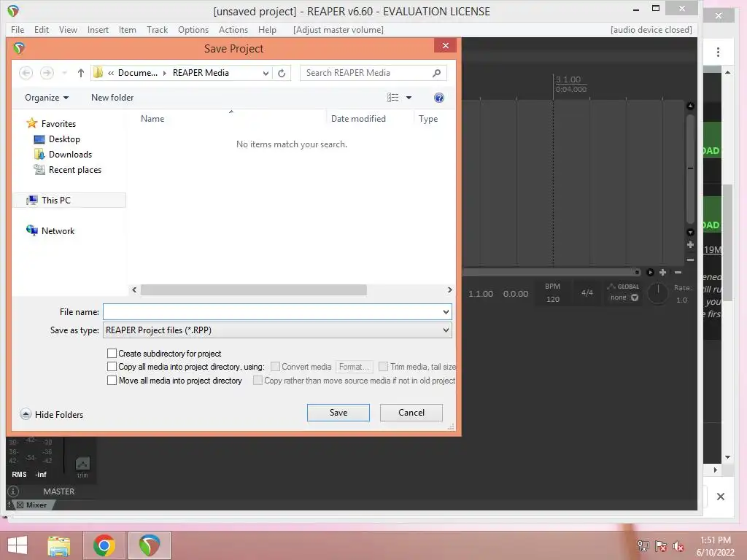Adjust the playback Rate knob
Viewport: 747px width, 560px height.
click(658, 293)
